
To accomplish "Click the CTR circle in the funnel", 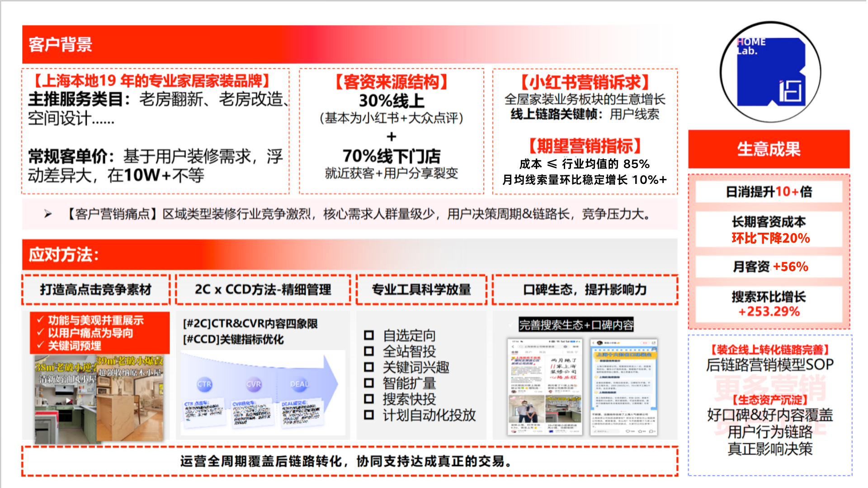I will coord(204,385).
